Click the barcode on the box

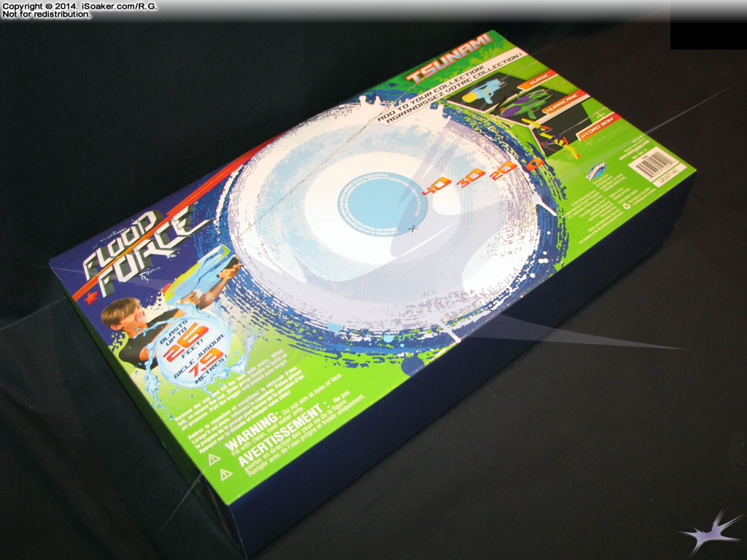(654, 161)
